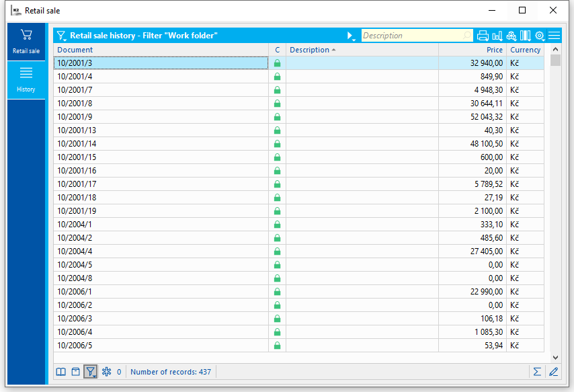Click price 4 948,30
This screenshot has width=574, height=392.
tap(489, 89)
